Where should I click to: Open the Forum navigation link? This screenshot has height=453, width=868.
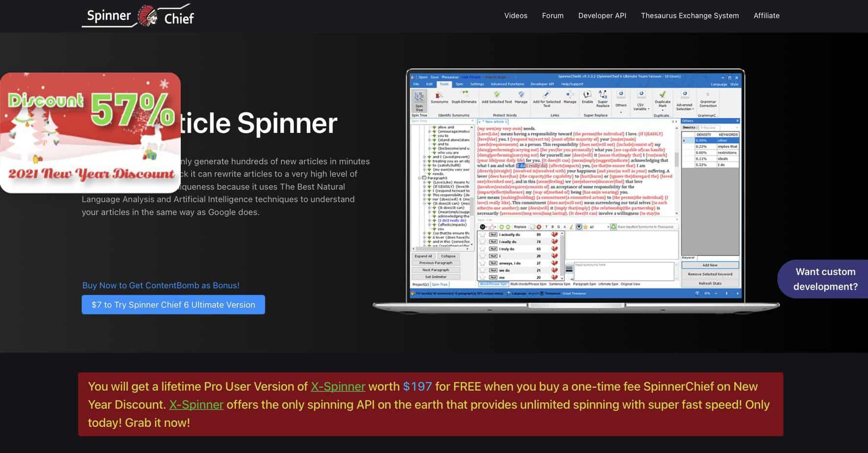click(x=553, y=16)
